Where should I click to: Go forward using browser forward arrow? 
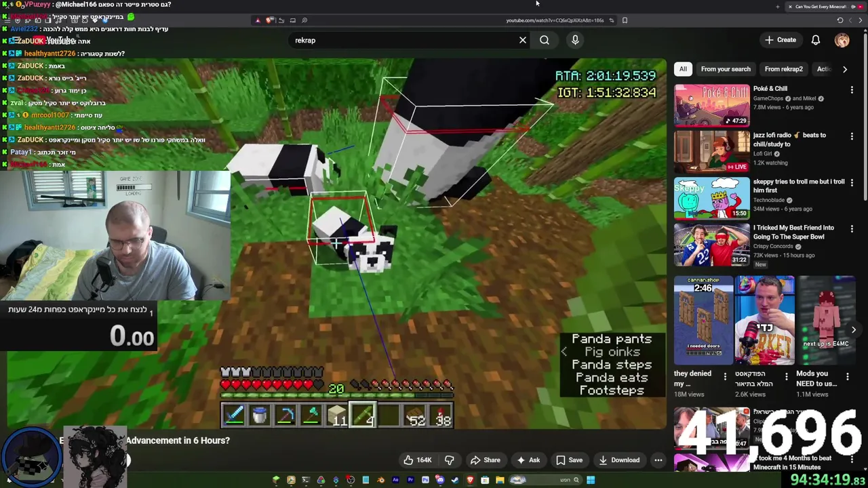[x=850, y=20]
